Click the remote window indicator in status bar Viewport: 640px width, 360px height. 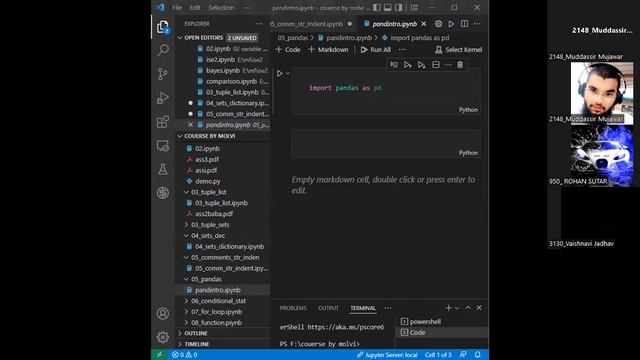tap(159, 355)
